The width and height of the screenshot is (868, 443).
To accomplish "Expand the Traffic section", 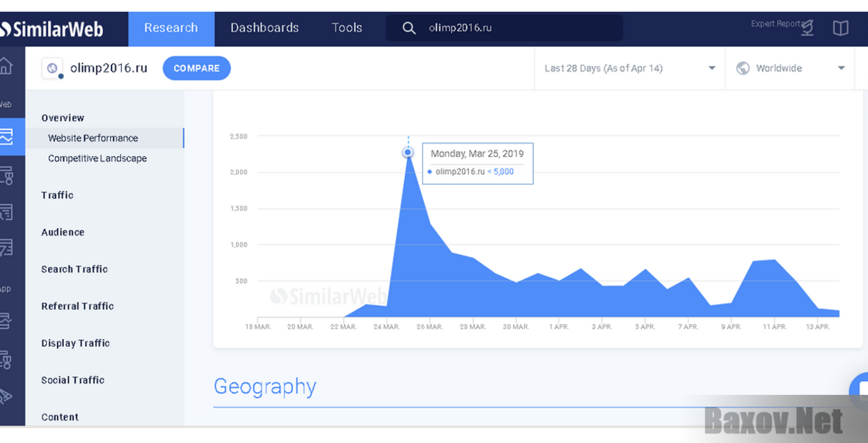I will point(57,195).
